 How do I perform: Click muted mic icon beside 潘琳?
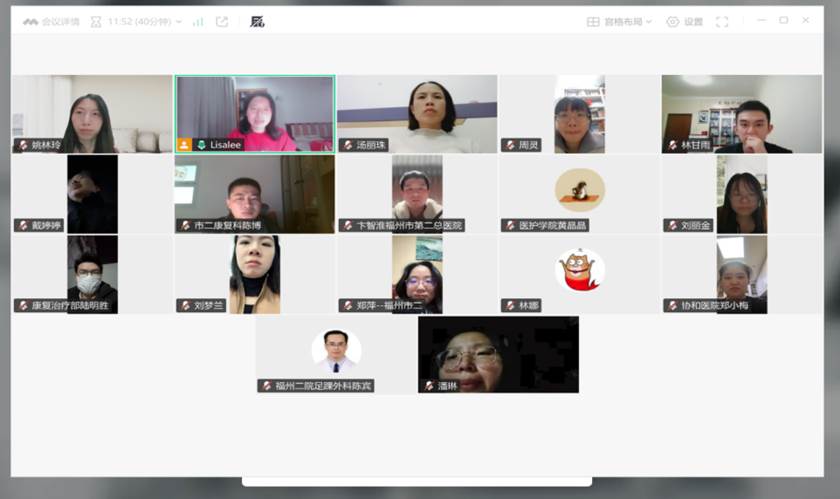pyautogui.click(x=428, y=385)
